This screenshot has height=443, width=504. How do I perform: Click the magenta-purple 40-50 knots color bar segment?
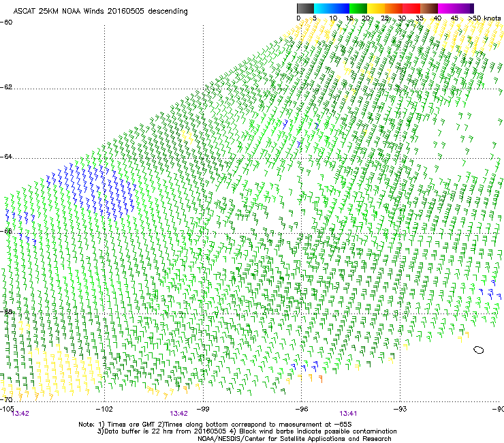tap(456, 8)
